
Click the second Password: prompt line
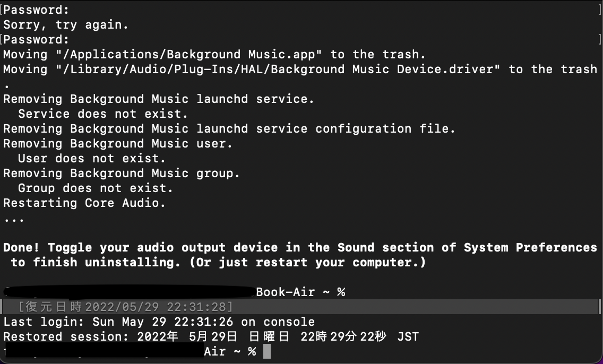(x=37, y=39)
